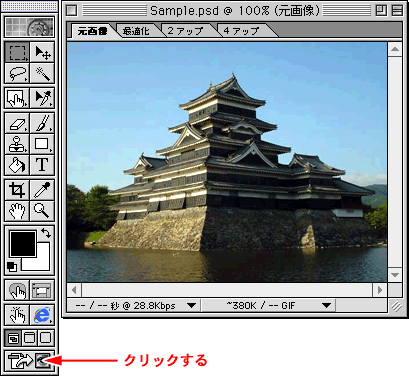Screen dimensions: 409x376
Task: Swap foreground and background colors
Action: click(x=46, y=233)
